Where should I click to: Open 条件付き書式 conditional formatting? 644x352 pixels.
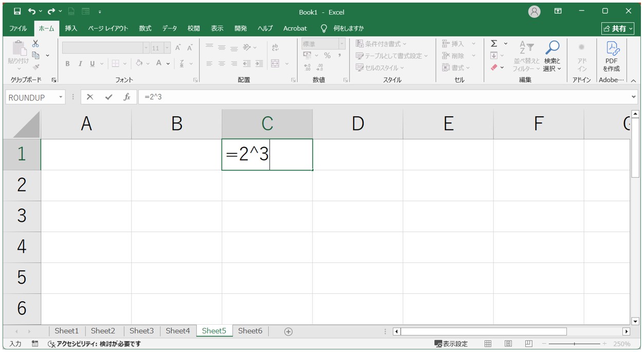pyautogui.click(x=381, y=44)
